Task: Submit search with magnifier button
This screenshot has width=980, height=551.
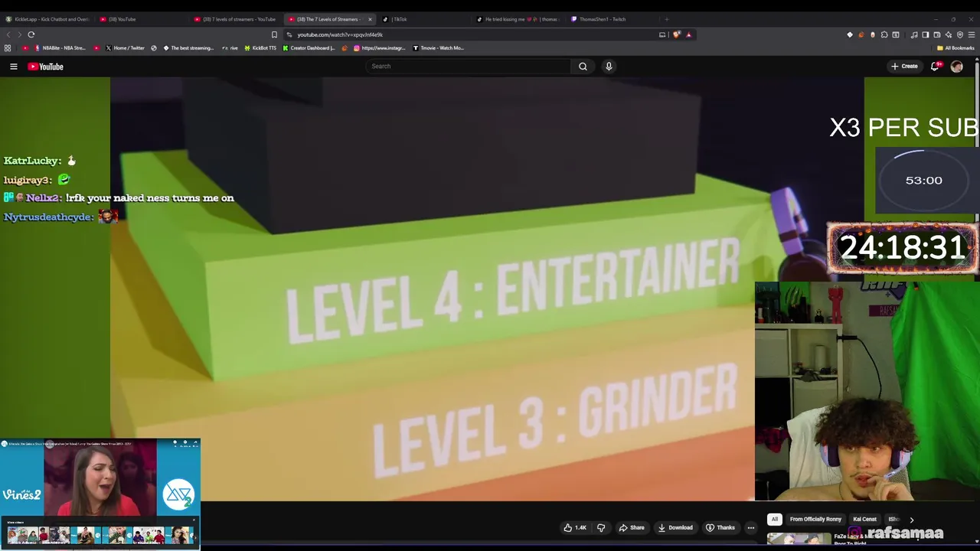Action: tap(583, 67)
